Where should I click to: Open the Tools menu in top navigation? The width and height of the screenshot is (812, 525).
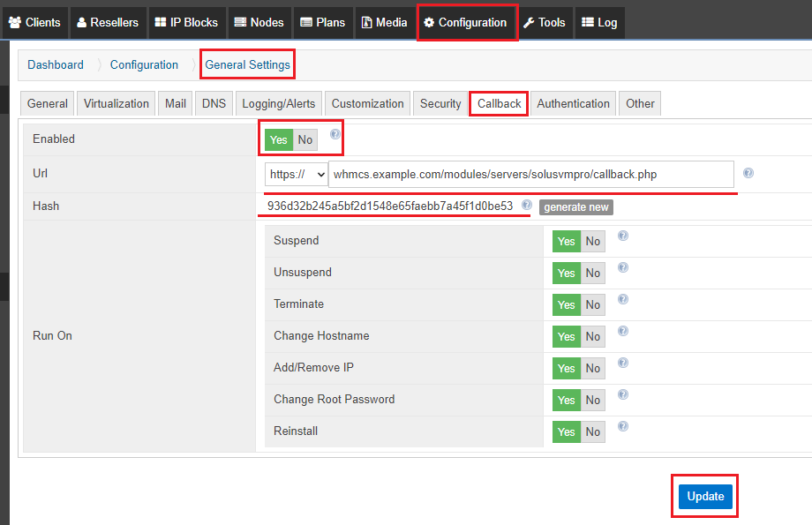pyautogui.click(x=544, y=22)
